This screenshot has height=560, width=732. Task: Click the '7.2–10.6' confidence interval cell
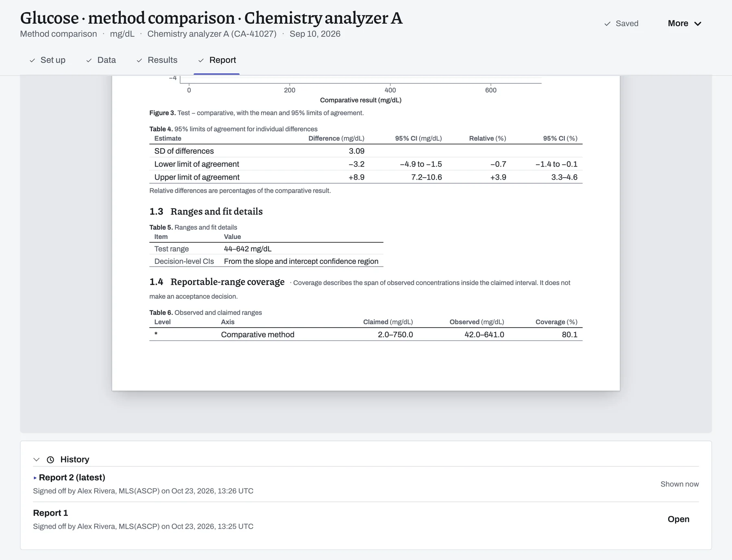click(427, 177)
